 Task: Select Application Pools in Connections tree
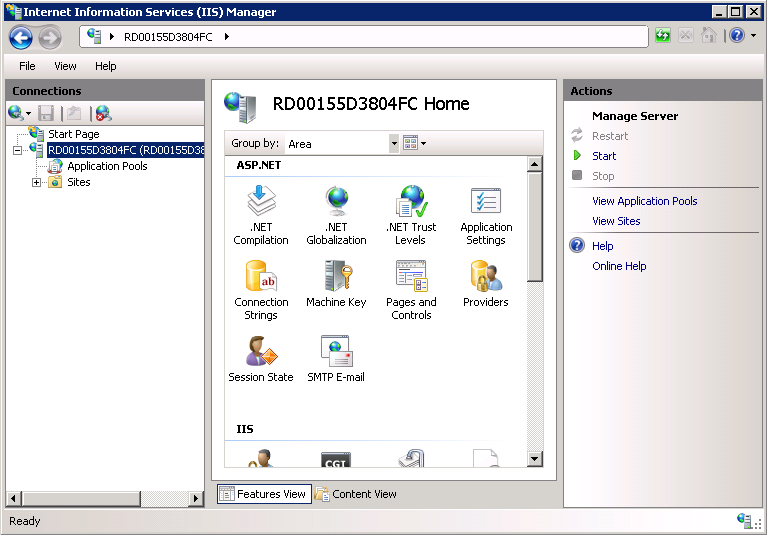coord(107,166)
